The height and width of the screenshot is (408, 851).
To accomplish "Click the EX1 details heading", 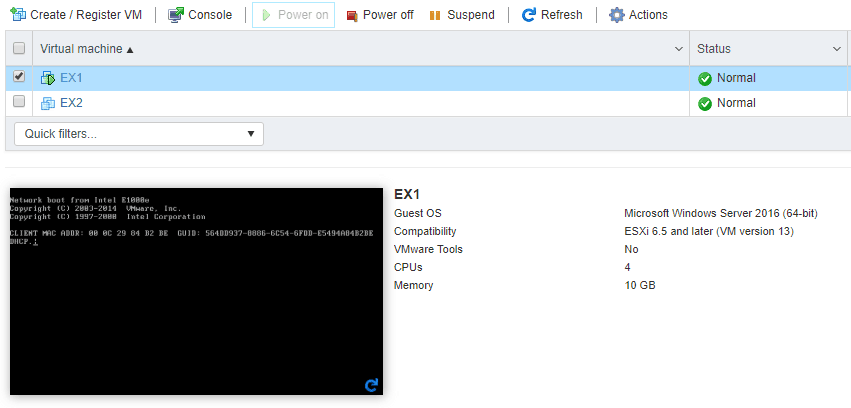I will (407, 195).
